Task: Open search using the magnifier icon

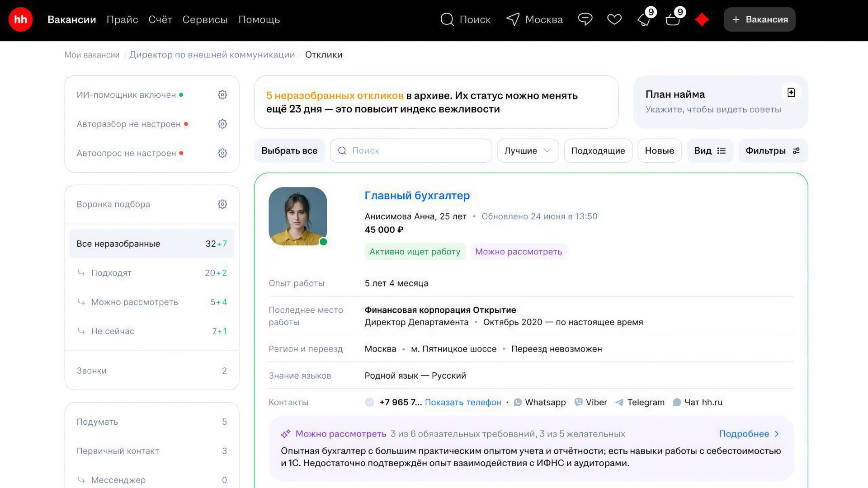Action: coord(447,19)
